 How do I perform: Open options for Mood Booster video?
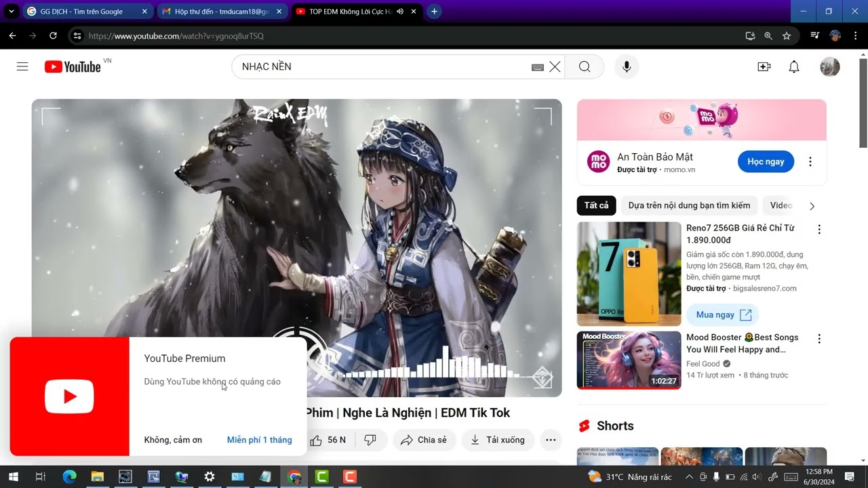point(819,339)
